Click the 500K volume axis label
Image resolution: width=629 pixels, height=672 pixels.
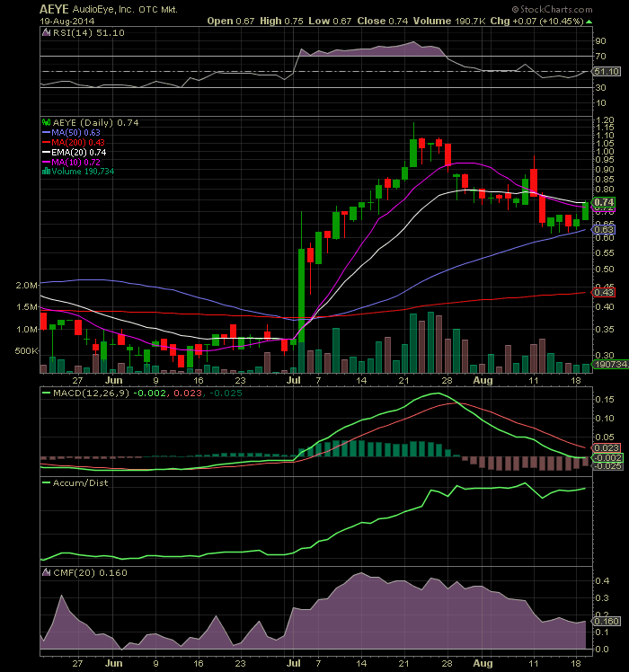(x=27, y=351)
